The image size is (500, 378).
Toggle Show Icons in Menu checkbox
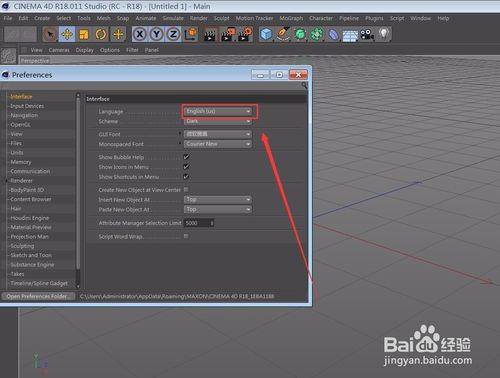(x=186, y=167)
